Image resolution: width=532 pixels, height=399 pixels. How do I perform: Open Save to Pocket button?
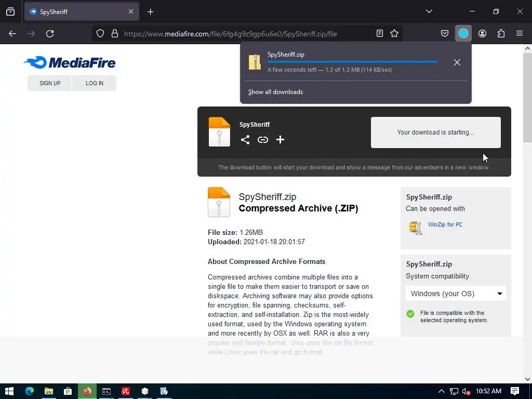click(x=445, y=33)
